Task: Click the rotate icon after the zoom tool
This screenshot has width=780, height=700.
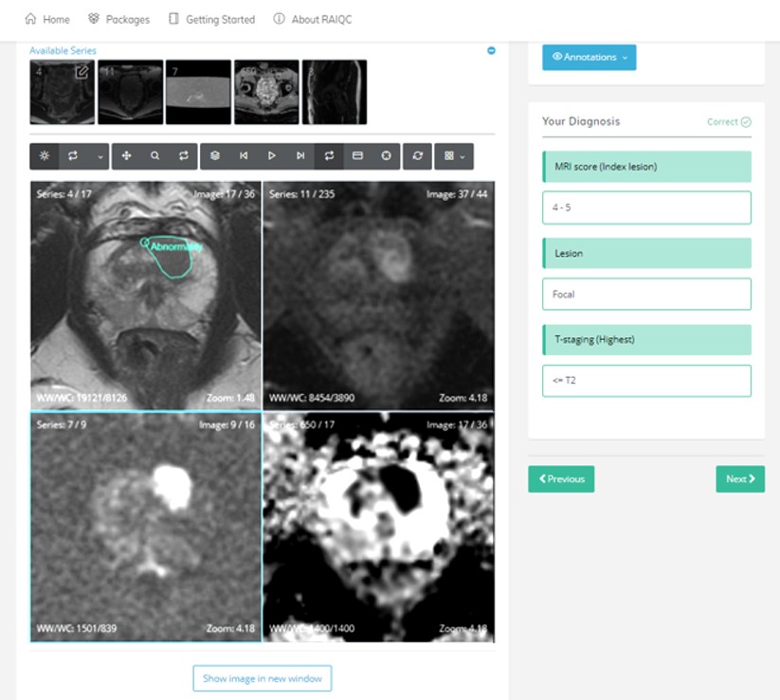Action: tap(184, 156)
